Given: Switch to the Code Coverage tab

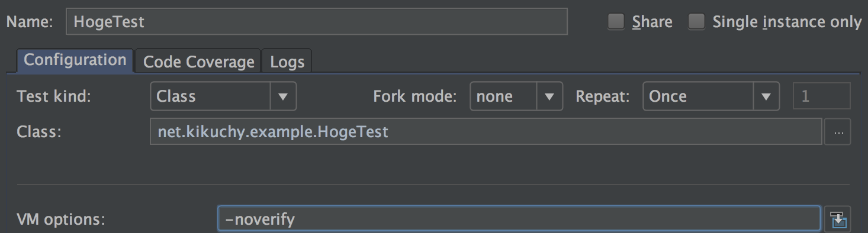Looking at the screenshot, I should pos(198,62).
